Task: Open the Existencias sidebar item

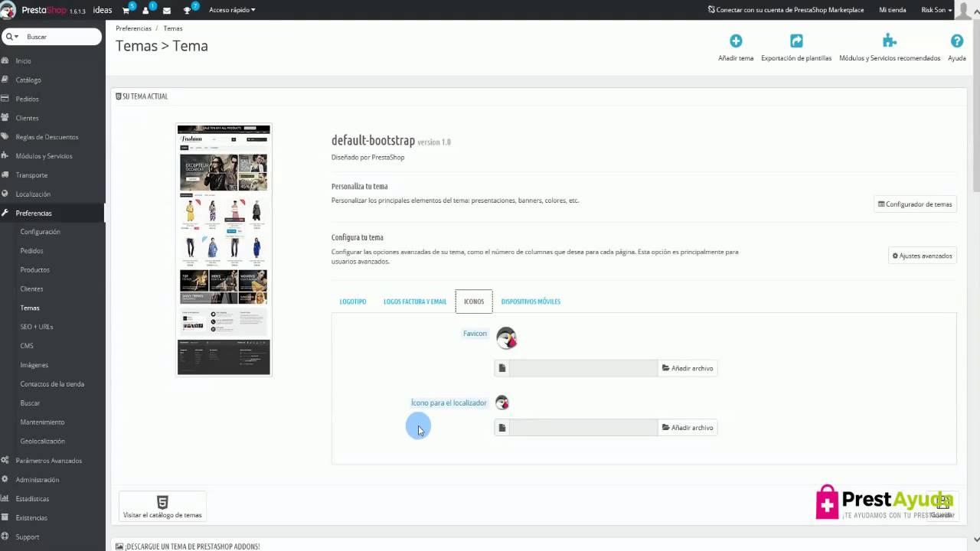Action: pyautogui.click(x=31, y=518)
